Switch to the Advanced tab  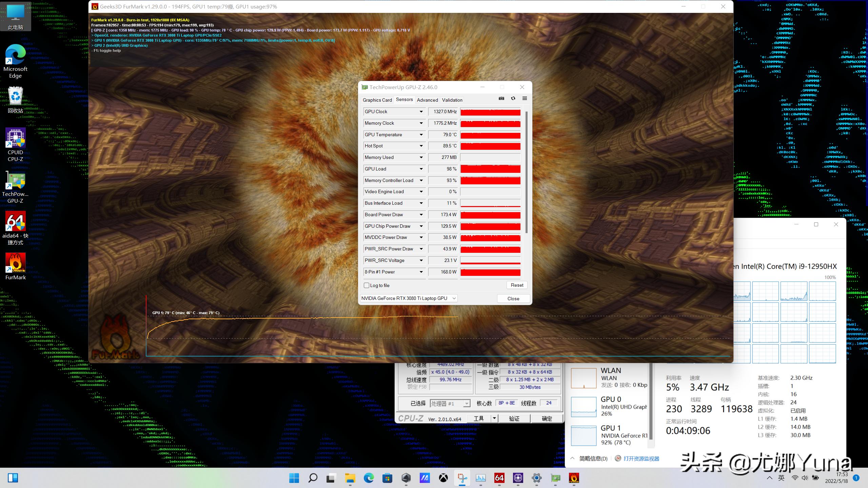pyautogui.click(x=427, y=100)
